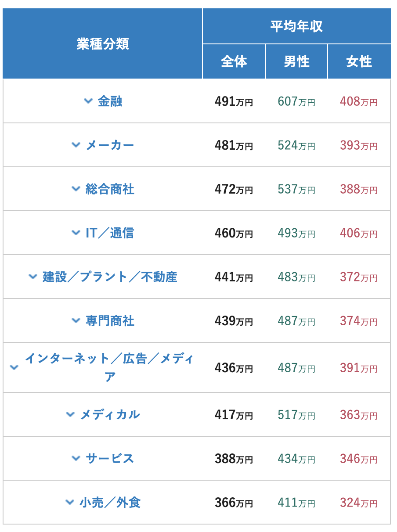Click the 総合商社 link text
The image size is (397, 532).
tap(110, 189)
